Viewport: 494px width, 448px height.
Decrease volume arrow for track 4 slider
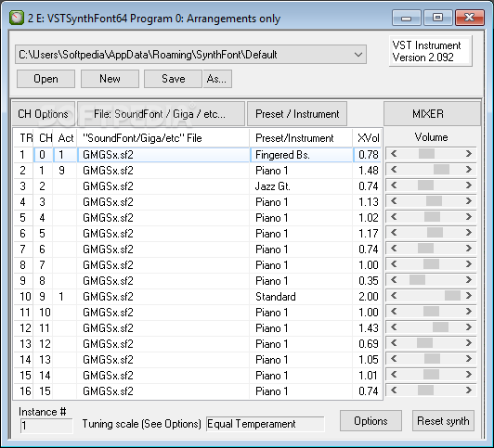(394, 200)
